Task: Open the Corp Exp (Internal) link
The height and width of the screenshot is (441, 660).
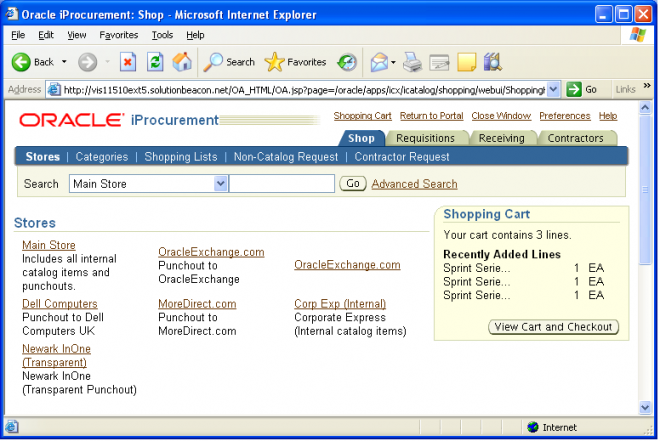Action: 340,303
